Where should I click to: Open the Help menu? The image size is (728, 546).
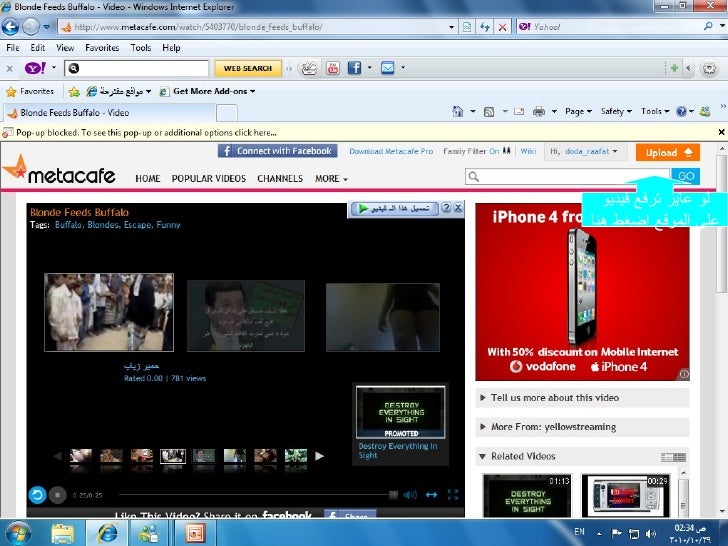(x=171, y=48)
